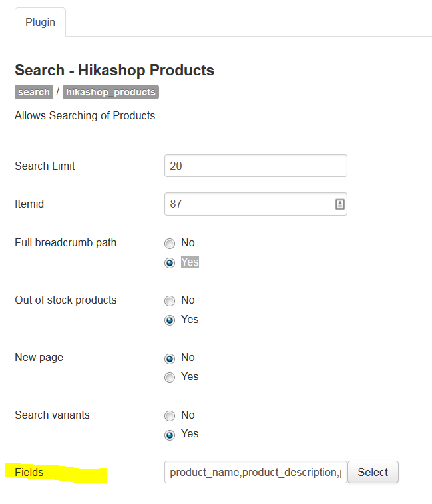Click the Itemid label text

click(29, 204)
